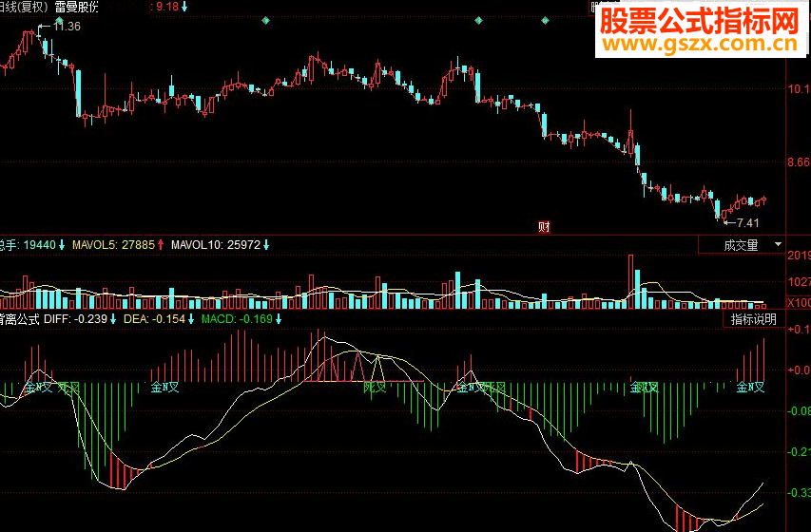Image resolution: width=811 pixels, height=532 pixels.
Task: Click the 财 financial marker icon
Action: pos(544,226)
